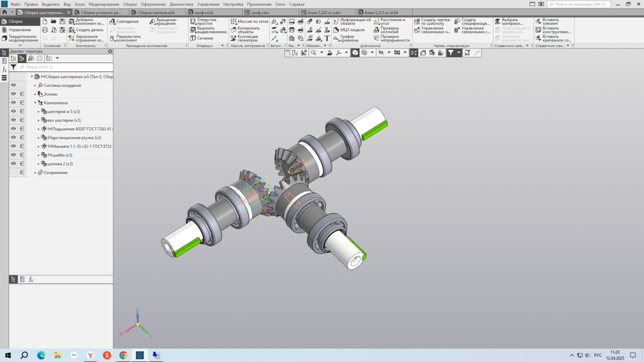Open Приложения menu

click(x=259, y=4)
